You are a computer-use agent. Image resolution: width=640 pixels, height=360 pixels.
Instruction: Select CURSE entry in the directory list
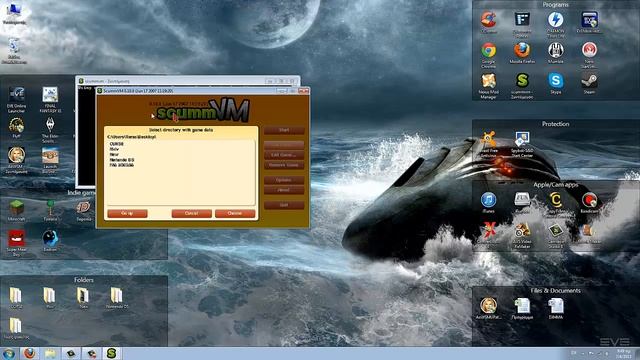pos(116,144)
